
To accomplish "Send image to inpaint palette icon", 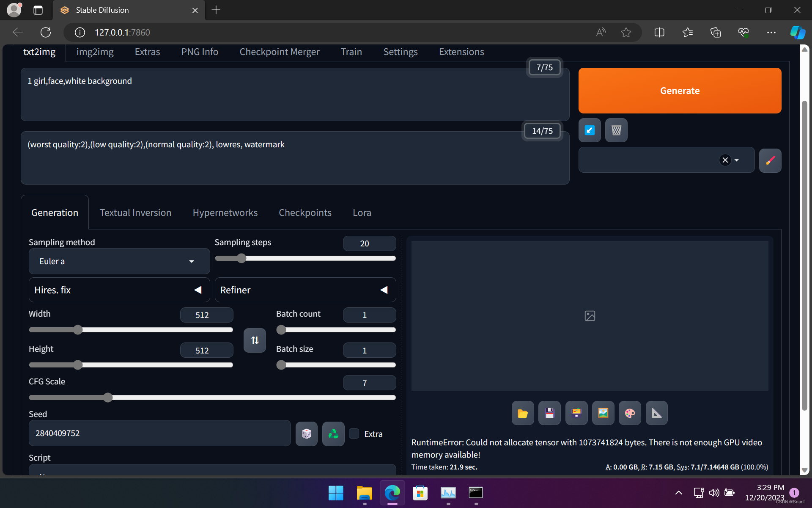I will pos(630,413).
